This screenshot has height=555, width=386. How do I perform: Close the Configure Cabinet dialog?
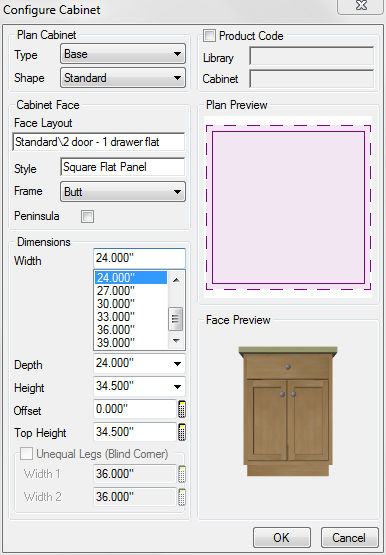(x=361, y=6)
